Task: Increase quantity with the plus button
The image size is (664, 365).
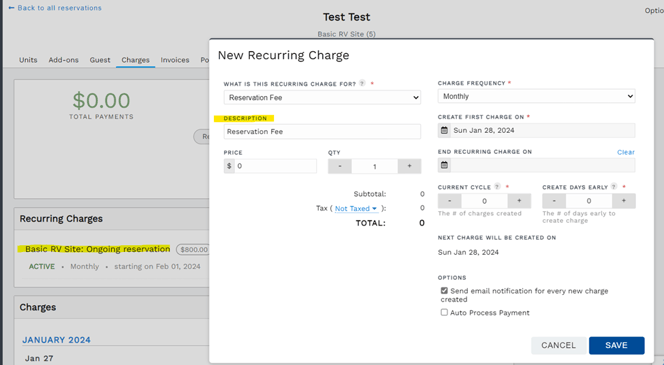Action: [x=409, y=166]
